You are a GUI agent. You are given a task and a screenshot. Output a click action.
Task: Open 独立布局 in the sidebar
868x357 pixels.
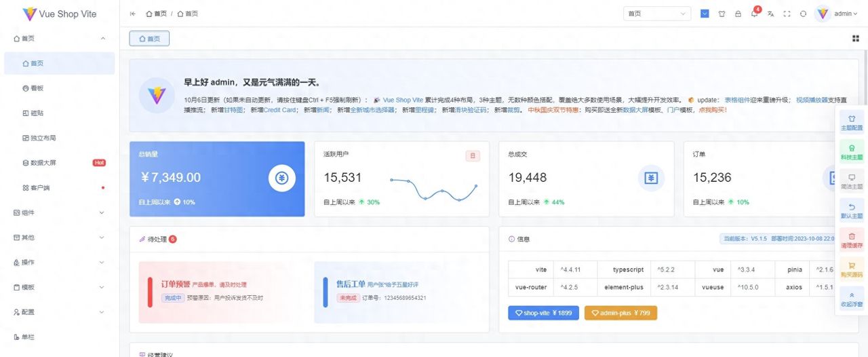[60, 138]
